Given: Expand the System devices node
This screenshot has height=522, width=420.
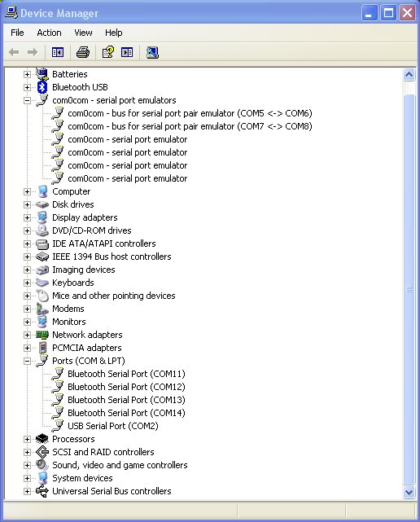Looking at the screenshot, I should 28,478.
